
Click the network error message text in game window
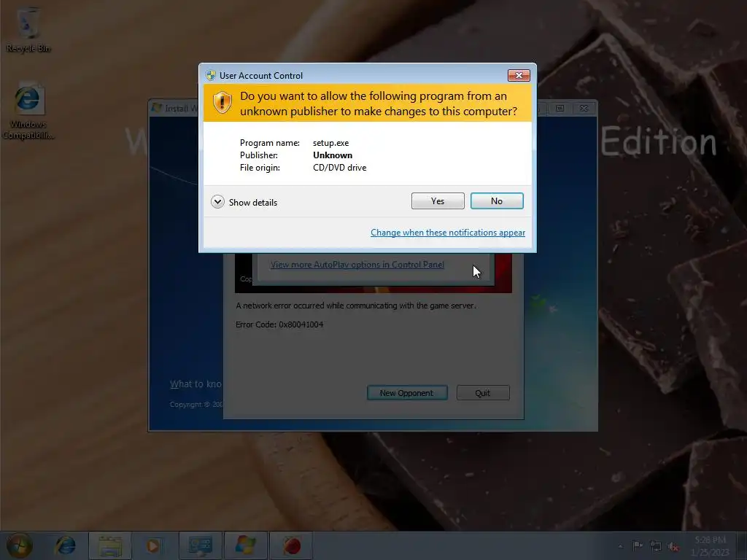356,306
